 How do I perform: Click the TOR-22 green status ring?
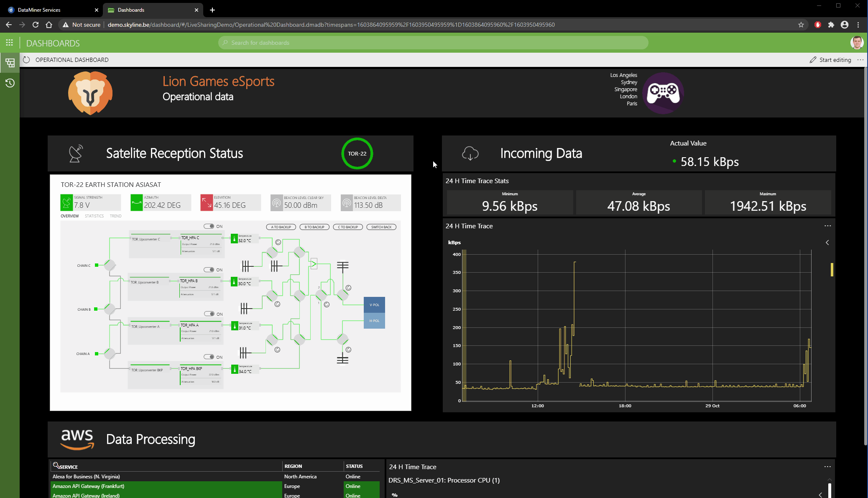click(x=357, y=153)
